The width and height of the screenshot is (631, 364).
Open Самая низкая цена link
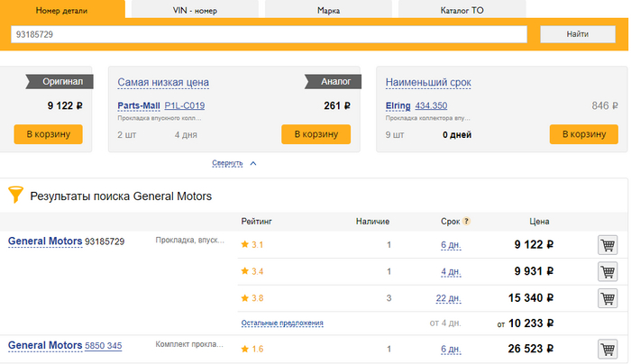(162, 82)
